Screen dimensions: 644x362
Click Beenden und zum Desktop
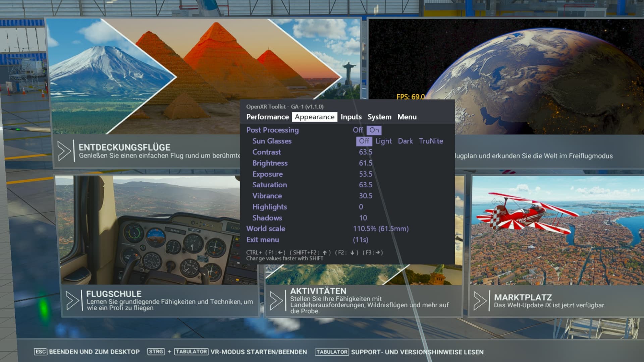pyautogui.click(x=94, y=352)
